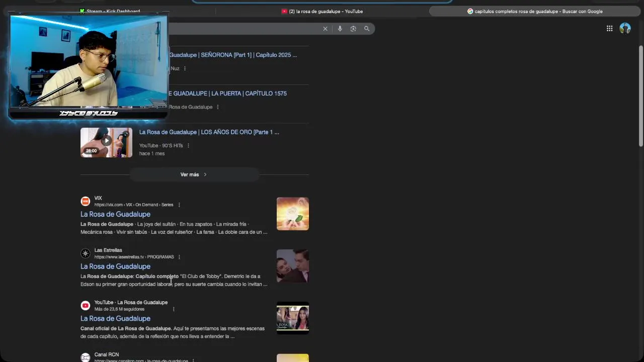Click the 'Las Estrellas' site name

pyautogui.click(x=108, y=250)
